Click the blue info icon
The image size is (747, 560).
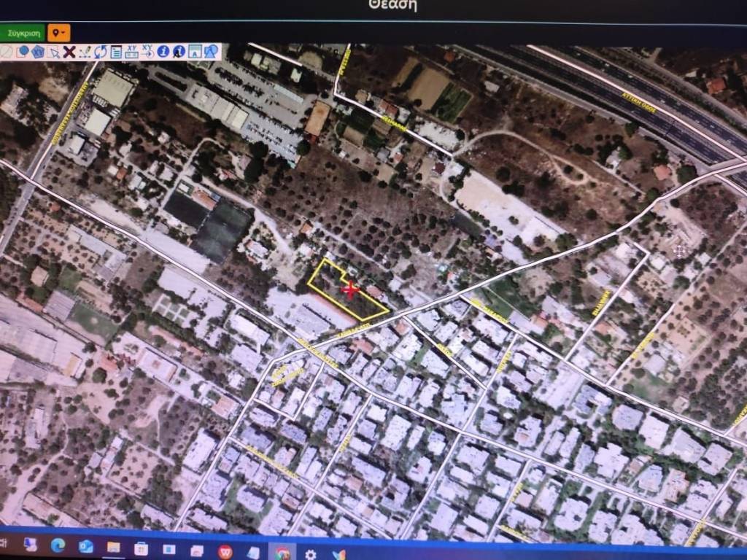[163, 51]
